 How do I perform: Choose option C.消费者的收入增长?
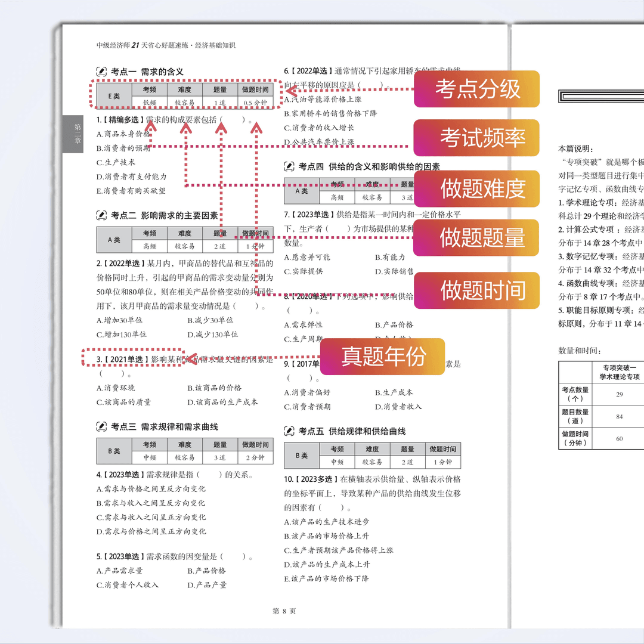[x=318, y=128]
